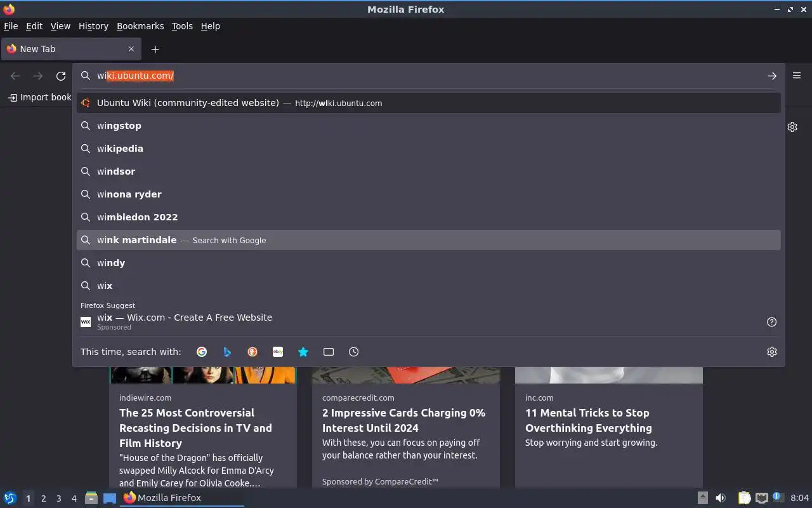812x508 pixels.
Task: Choose the windsor search suggestion
Action: pyautogui.click(x=428, y=171)
